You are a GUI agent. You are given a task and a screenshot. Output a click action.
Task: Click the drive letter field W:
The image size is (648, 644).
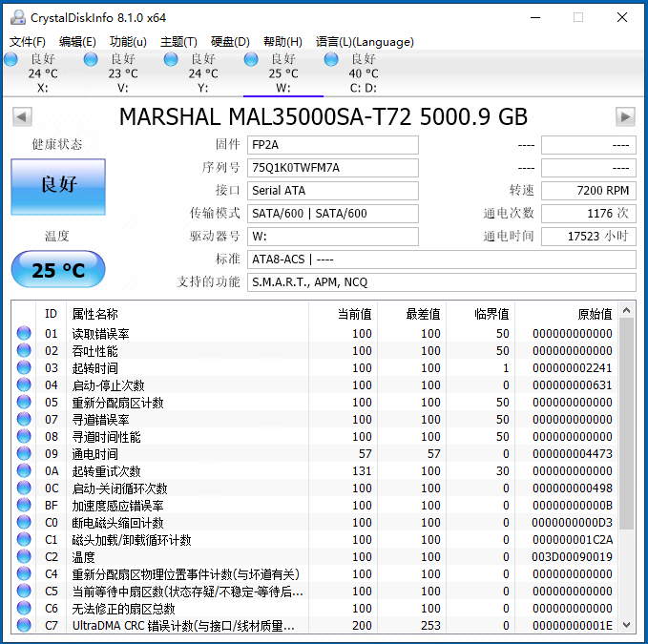coord(333,237)
